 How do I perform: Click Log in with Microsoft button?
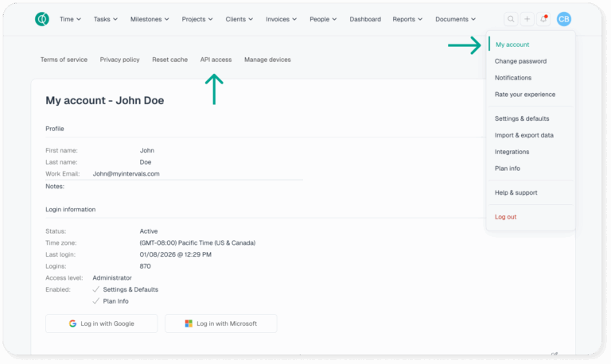221,323
